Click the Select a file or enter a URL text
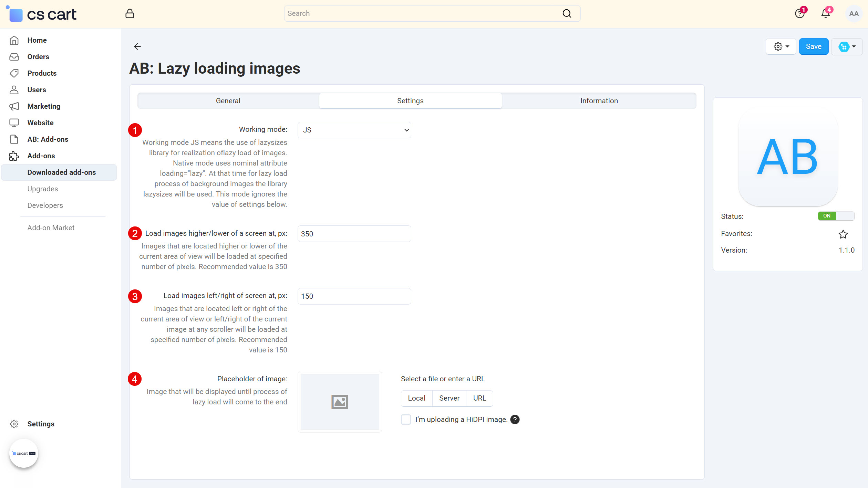The image size is (868, 488). point(443,379)
